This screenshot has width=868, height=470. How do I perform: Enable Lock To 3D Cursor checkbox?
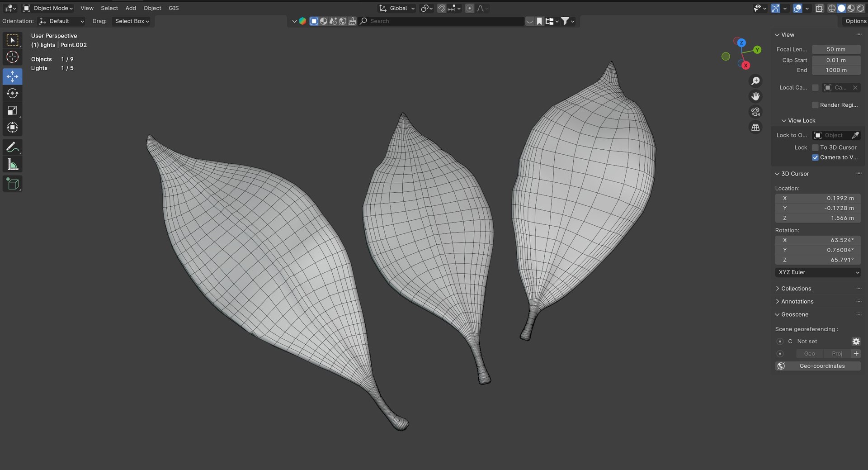(x=815, y=147)
